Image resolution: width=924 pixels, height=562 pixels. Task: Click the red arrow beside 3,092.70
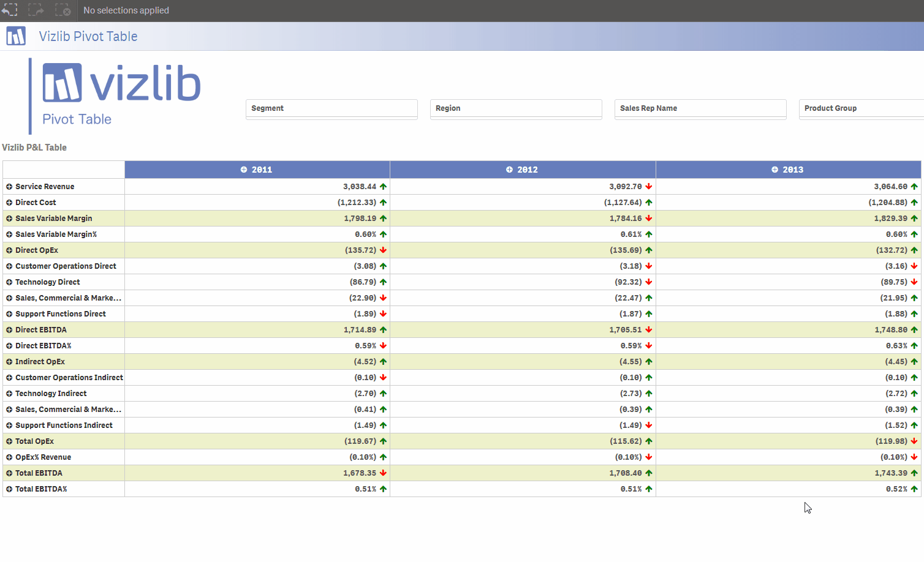pos(648,187)
